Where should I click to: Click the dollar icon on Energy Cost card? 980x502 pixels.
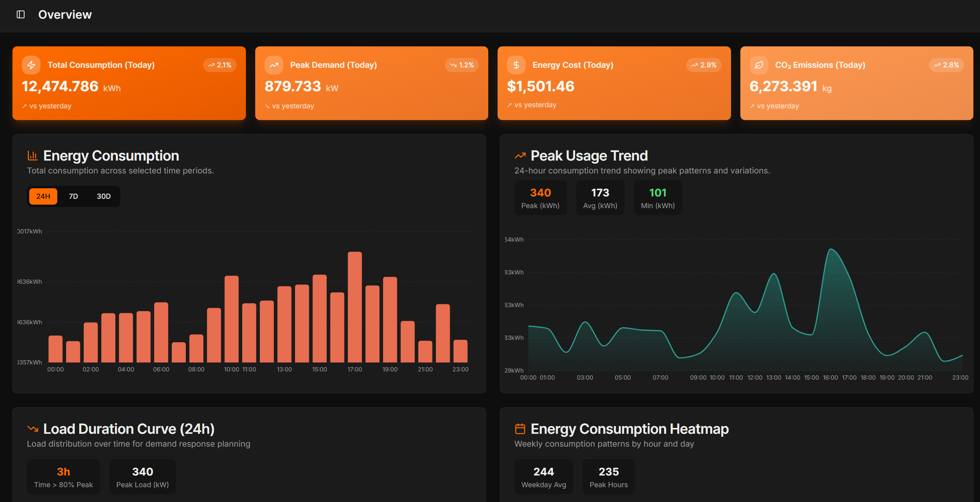516,65
